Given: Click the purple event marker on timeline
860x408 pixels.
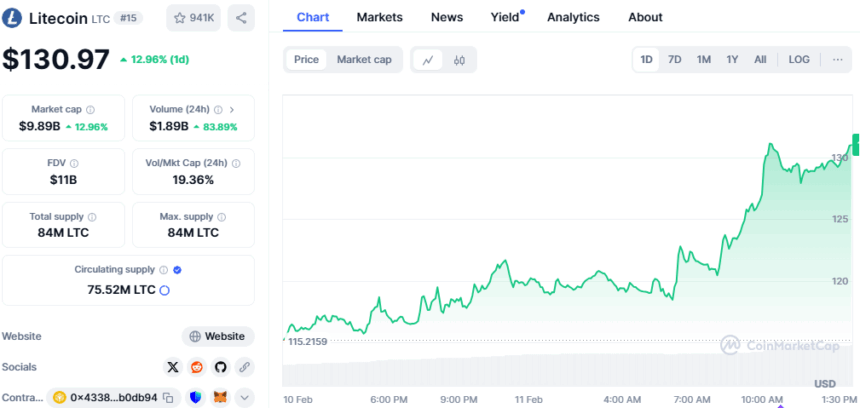Looking at the screenshot, I should tap(780, 406).
